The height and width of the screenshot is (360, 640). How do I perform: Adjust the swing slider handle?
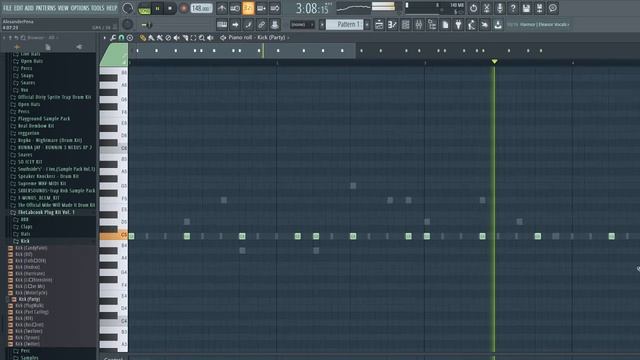[x=148, y=25]
